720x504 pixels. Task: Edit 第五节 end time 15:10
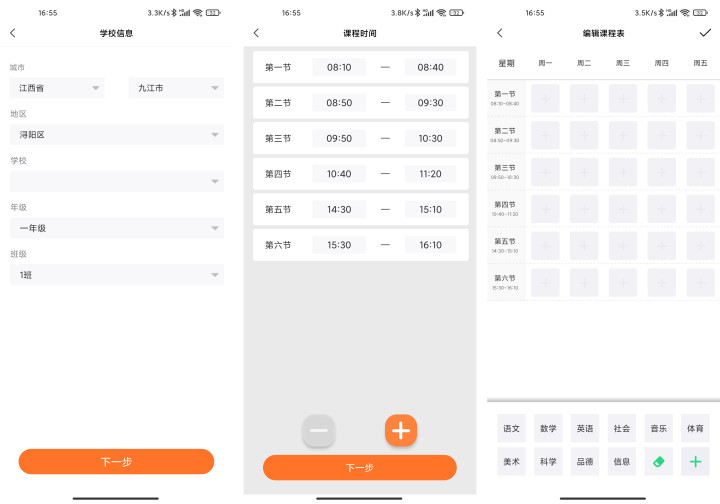pyautogui.click(x=430, y=209)
